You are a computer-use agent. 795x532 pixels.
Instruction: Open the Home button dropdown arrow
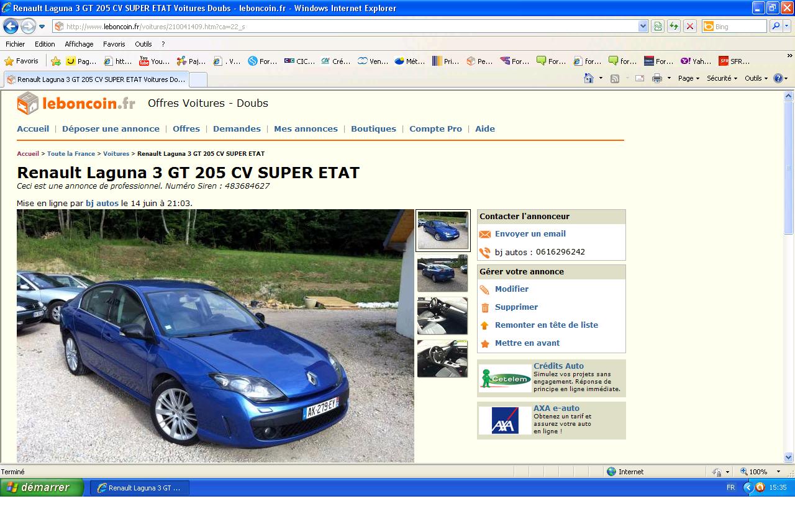pos(601,78)
